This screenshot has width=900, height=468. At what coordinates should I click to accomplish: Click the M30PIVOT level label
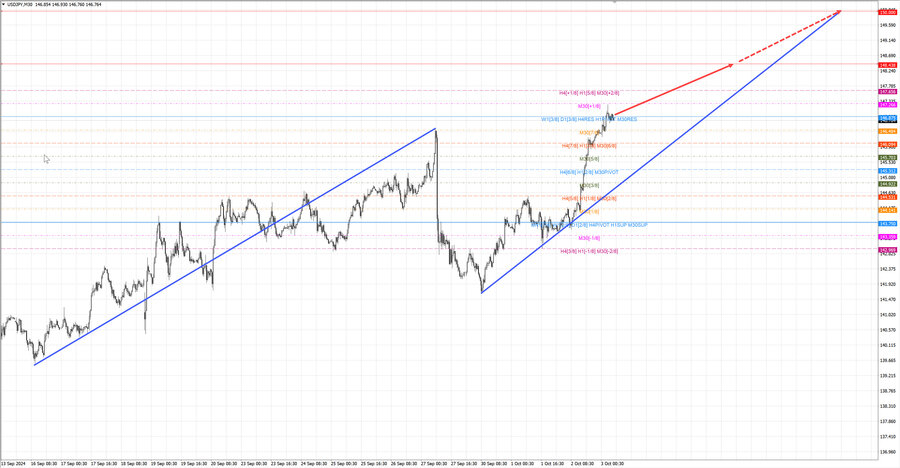tap(606, 172)
